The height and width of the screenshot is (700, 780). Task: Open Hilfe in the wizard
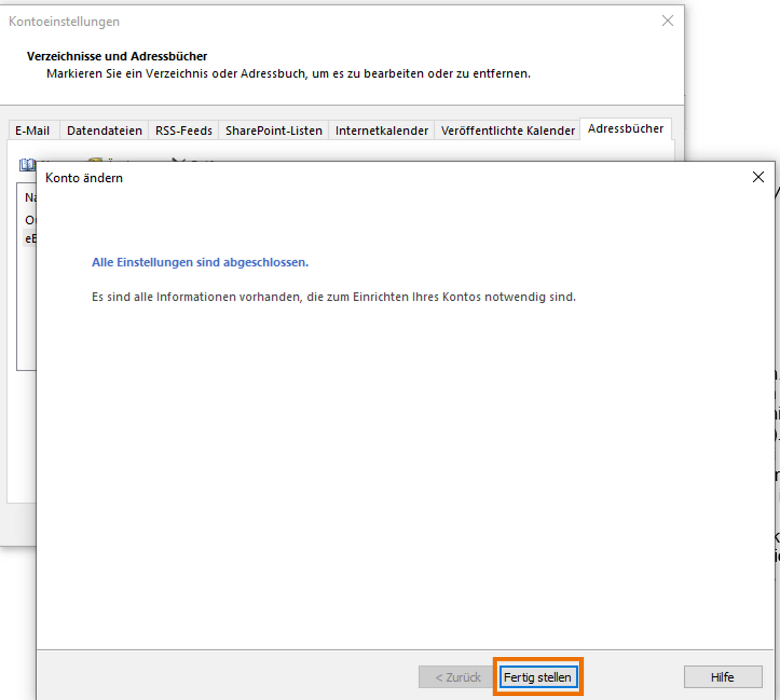pyautogui.click(x=722, y=677)
